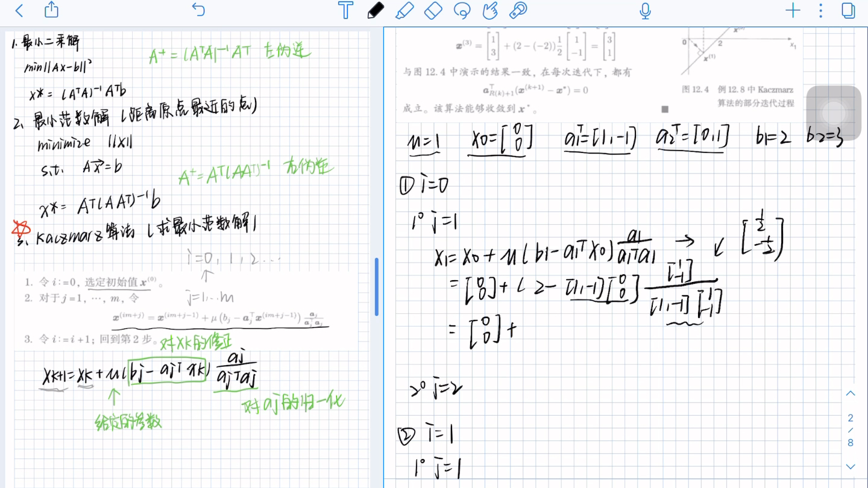
Task: Undo the last stroke
Action: [x=198, y=10]
